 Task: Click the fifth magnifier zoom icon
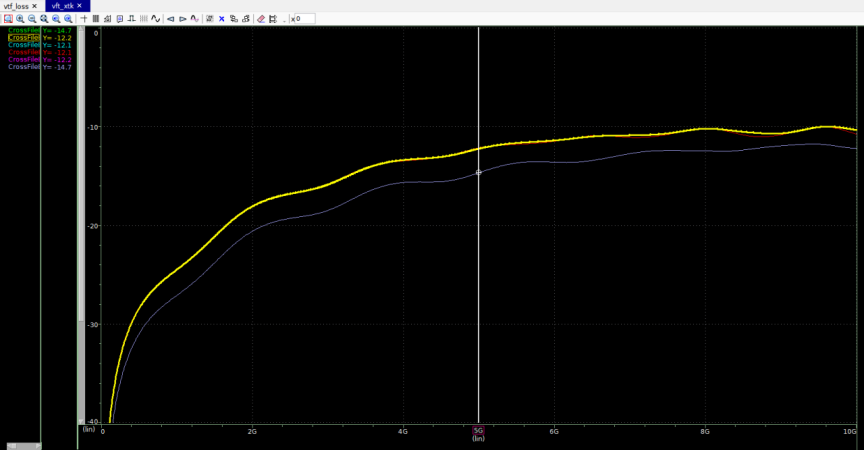click(56, 19)
